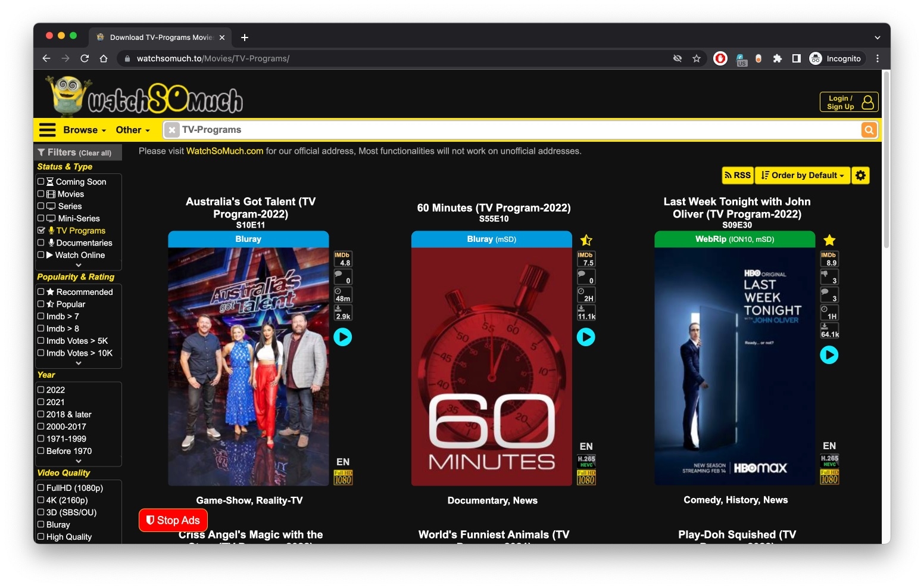Open the Browse dropdown menu

(85, 130)
